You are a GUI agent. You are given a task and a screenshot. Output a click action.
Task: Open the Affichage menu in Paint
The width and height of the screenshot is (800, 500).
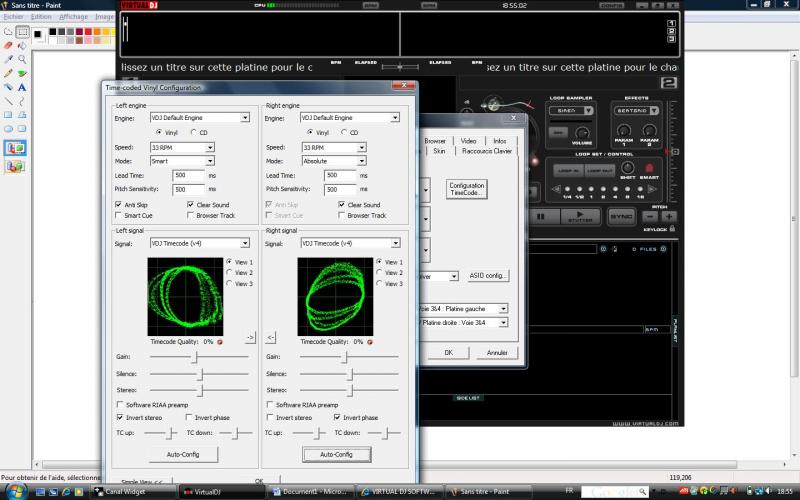pos(72,17)
